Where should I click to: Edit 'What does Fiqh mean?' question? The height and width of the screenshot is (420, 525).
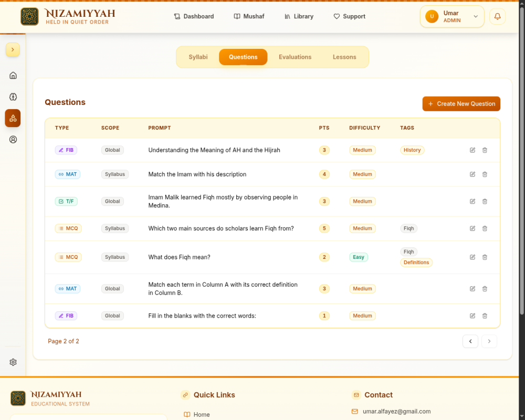click(x=472, y=257)
